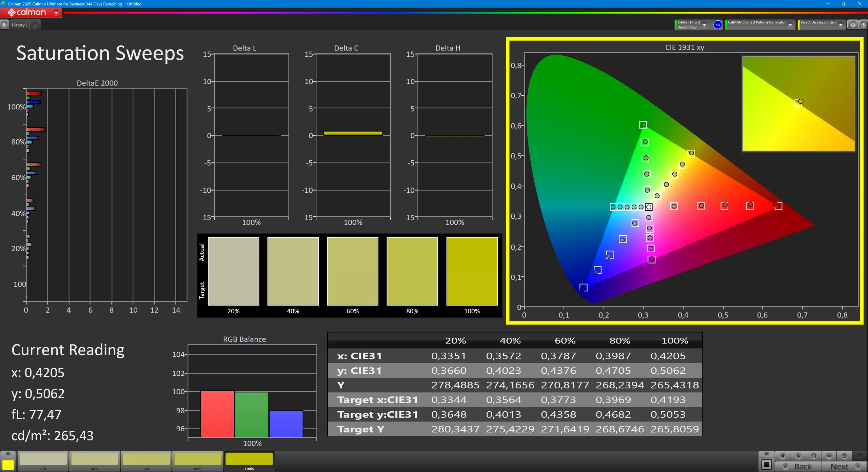Open Direct Display Control dropdown
Image resolution: width=868 pixels, height=472 pixels.
(841, 25)
